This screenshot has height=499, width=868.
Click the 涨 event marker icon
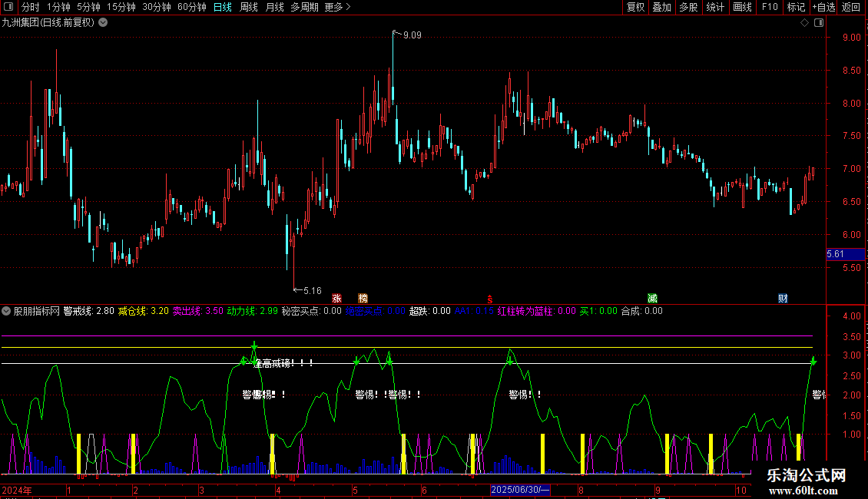pyautogui.click(x=336, y=298)
